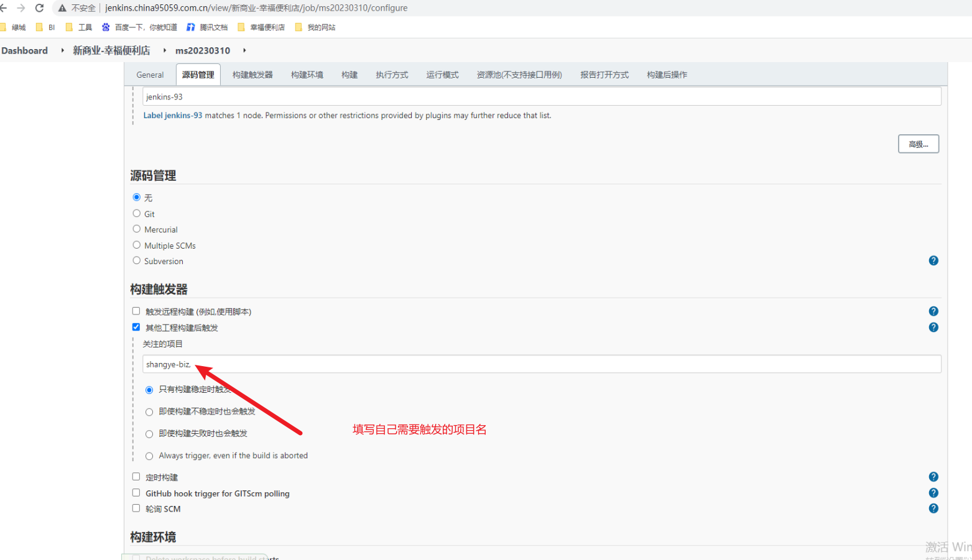
Task: Click the 高级... button
Action: point(919,144)
